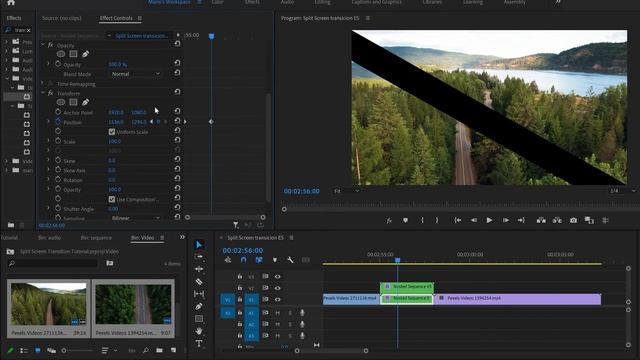Select the Slip tool
The height and width of the screenshot is (360, 640).
tap(199, 294)
